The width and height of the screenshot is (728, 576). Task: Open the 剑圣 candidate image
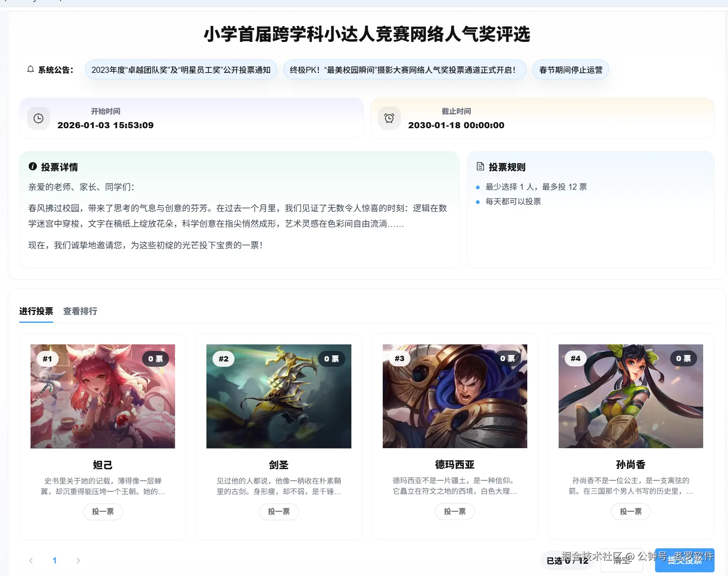tap(279, 396)
